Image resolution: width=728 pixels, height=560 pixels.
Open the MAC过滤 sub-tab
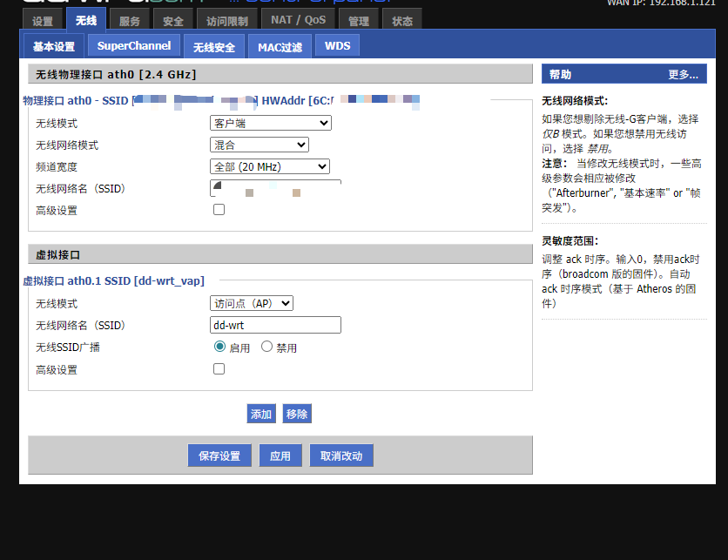[x=280, y=46]
